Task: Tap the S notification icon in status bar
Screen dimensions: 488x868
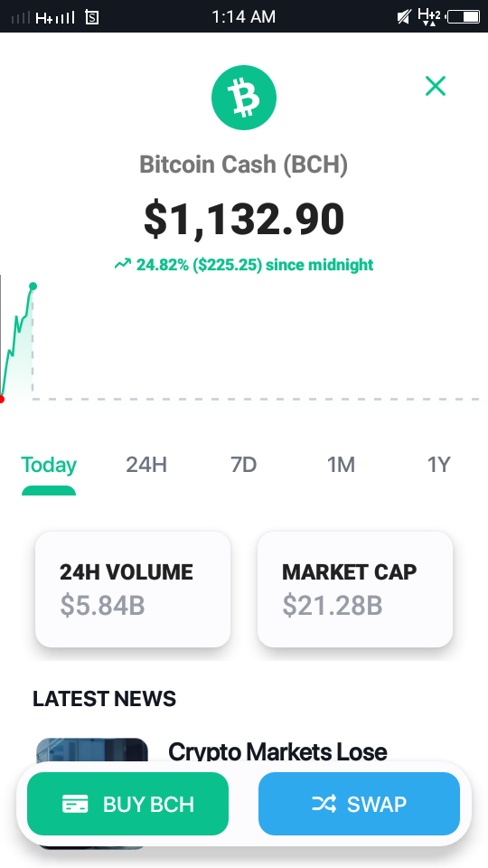Action: [92, 18]
